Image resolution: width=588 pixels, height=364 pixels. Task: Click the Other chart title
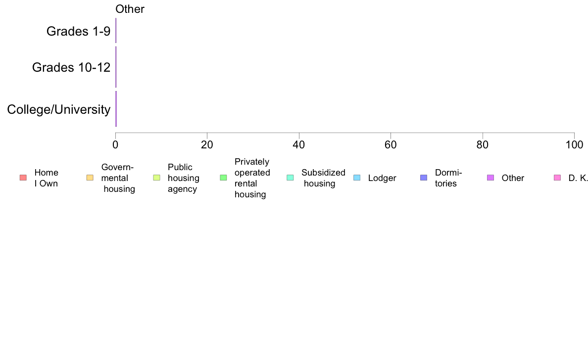130,9
